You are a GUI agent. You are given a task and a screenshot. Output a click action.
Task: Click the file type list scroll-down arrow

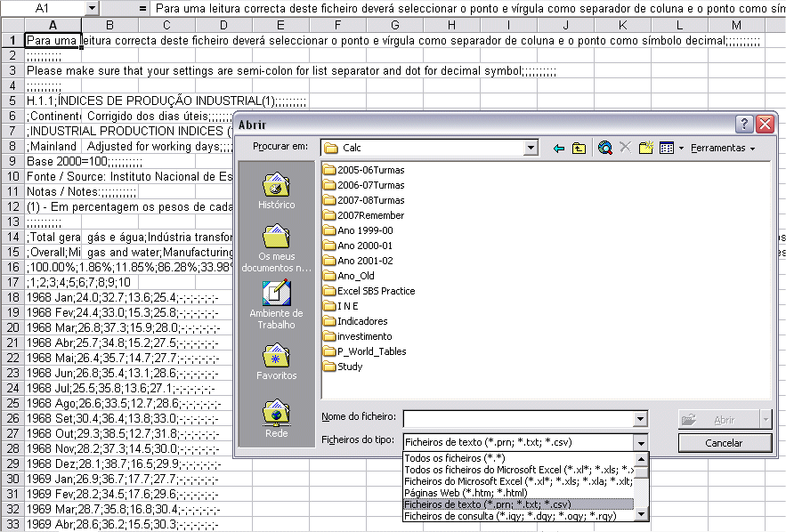641,514
